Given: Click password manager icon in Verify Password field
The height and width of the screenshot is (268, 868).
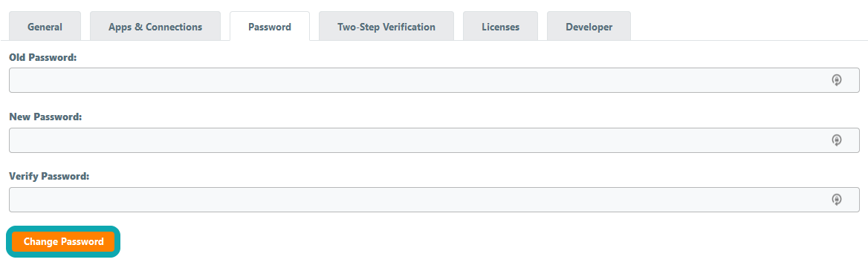Looking at the screenshot, I should click(837, 200).
